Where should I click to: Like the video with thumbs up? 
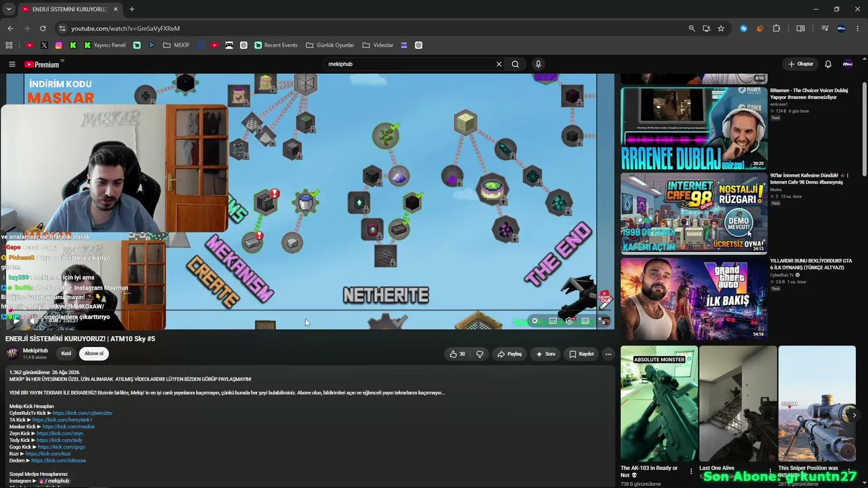pyautogui.click(x=458, y=354)
